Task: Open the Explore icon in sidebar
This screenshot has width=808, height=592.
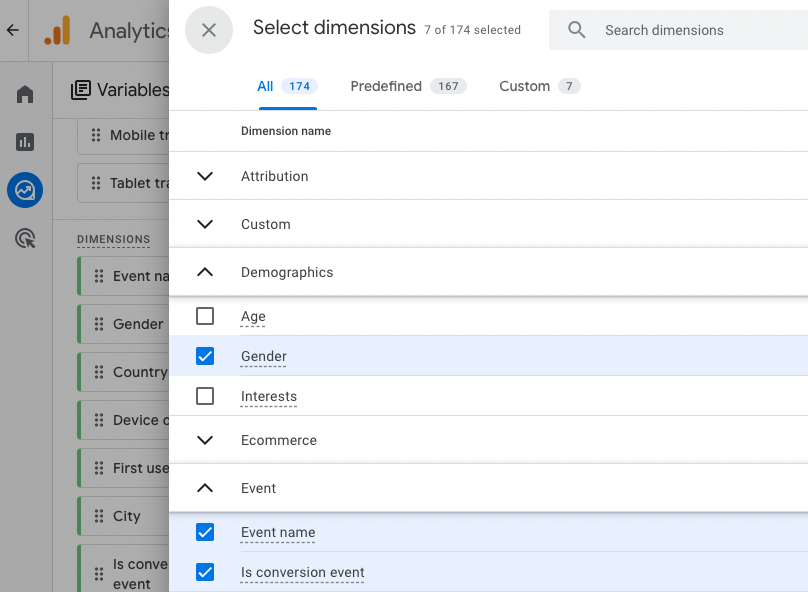Action: [x=25, y=190]
